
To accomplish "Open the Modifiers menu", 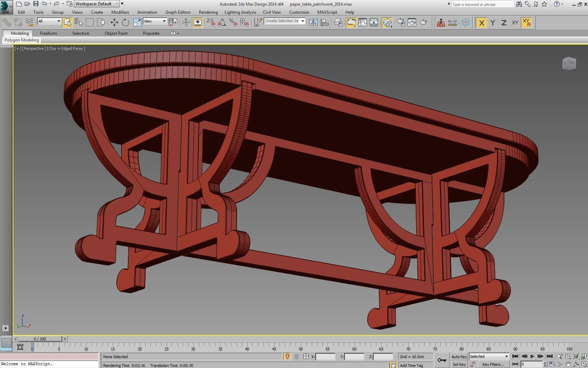I will tap(120, 12).
